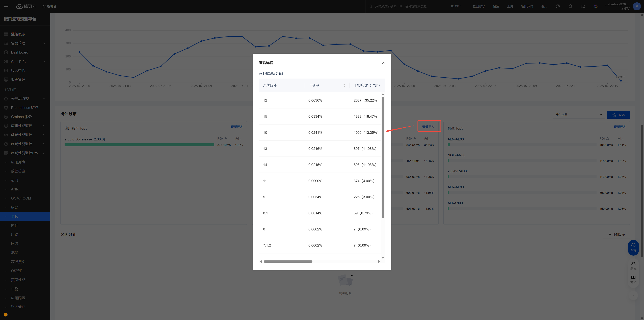Click 查看更多 for 应用版本 Top5
This screenshot has height=320, width=644.
point(236,127)
